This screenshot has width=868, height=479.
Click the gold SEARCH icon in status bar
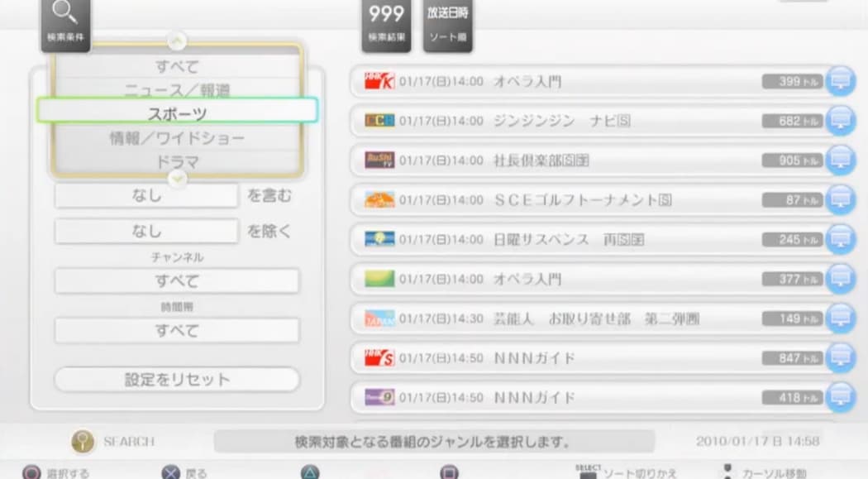click(82, 442)
